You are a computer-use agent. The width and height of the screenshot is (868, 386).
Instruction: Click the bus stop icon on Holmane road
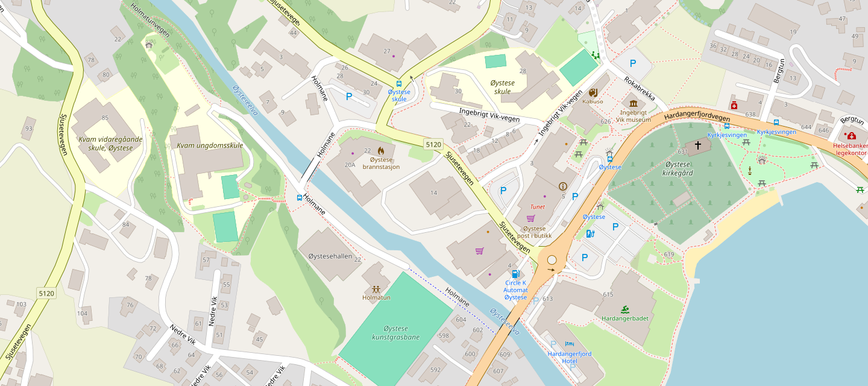tap(300, 197)
